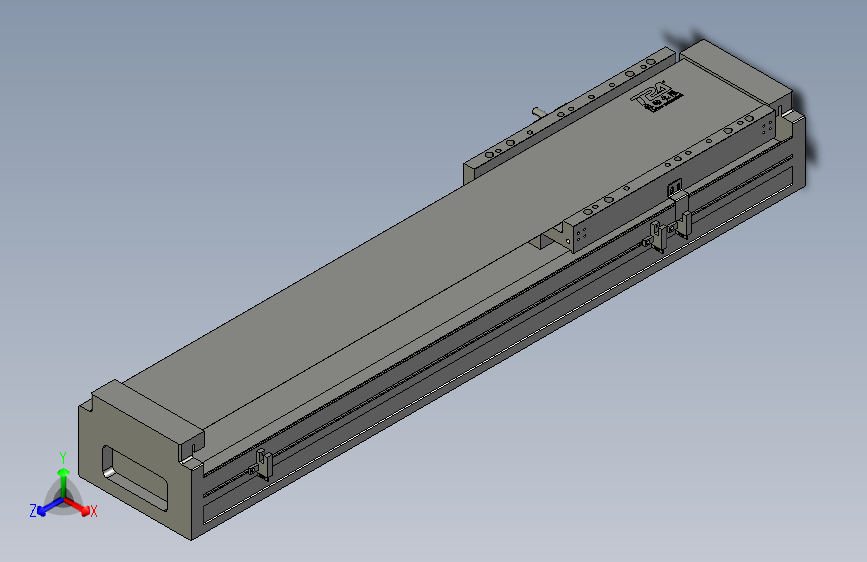Viewport: 867px width, 562px height.
Task: Select the motor shaft protruding at the rear
Action: (540, 111)
